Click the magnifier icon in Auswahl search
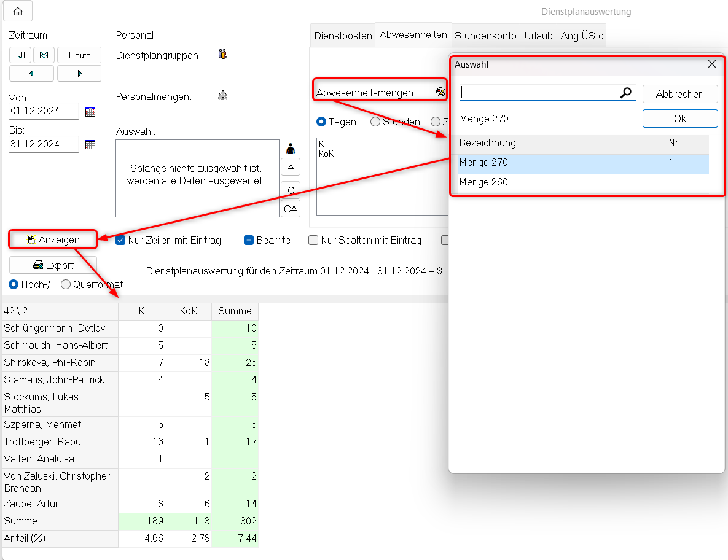728x560 pixels. point(625,93)
